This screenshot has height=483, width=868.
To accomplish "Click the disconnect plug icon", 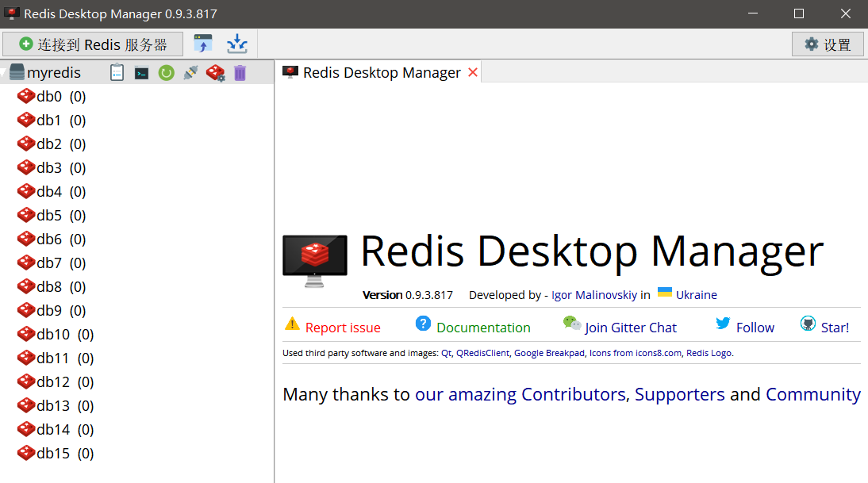I will [190, 72].
